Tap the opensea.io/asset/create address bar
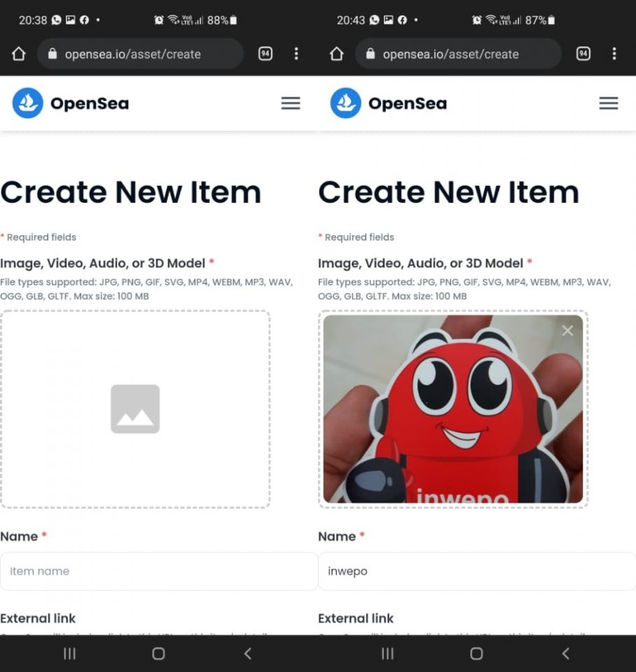This screenshot has height=672, width=636. pos(139,54)
